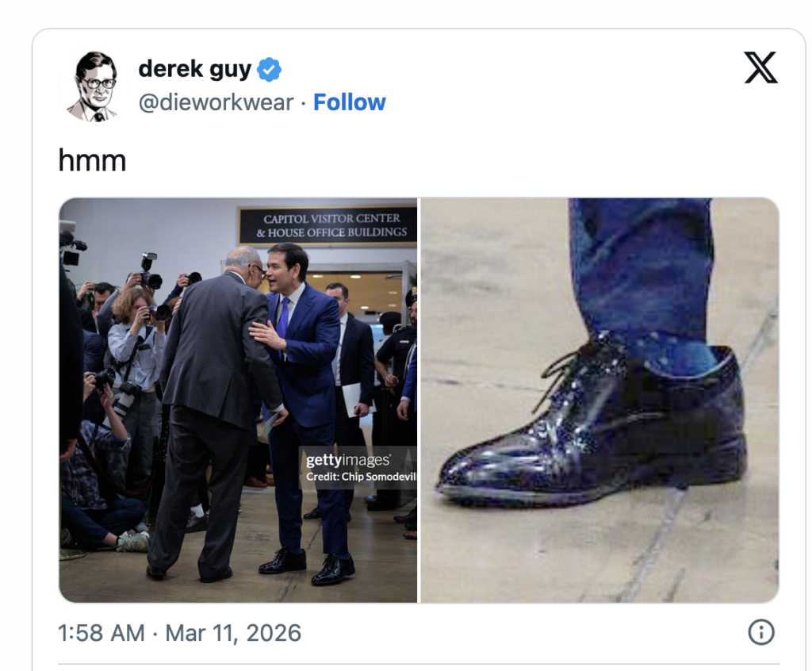Screen dimensions: 812x671
Task: Click the gettyimages watermark on photo
Action: click(347, 460)
